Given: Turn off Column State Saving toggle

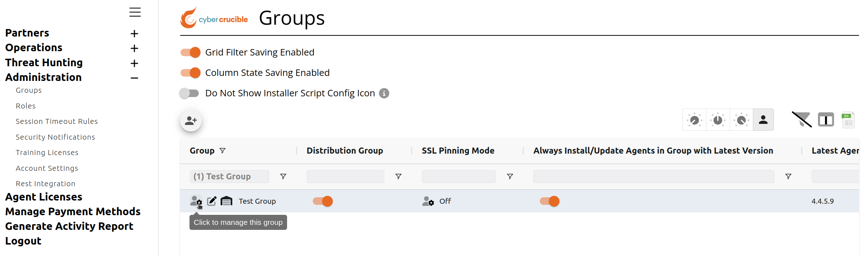Looking at the screenshot, I should coord(190,73).
